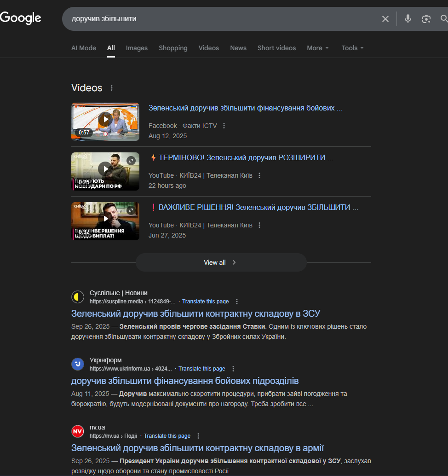The image size is (448, 476).
Task: Open options for the Суспільне result
Action: click(237, 302)
